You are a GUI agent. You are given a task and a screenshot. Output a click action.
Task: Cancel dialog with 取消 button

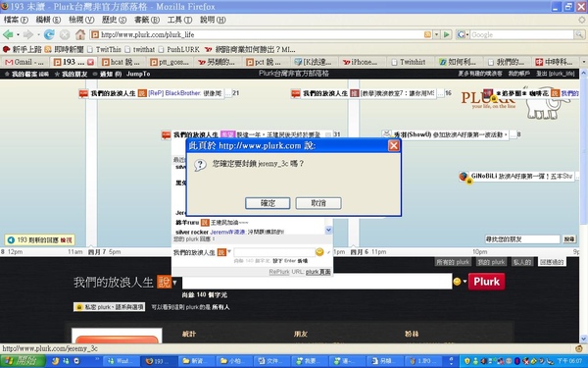tap(318, 203)
